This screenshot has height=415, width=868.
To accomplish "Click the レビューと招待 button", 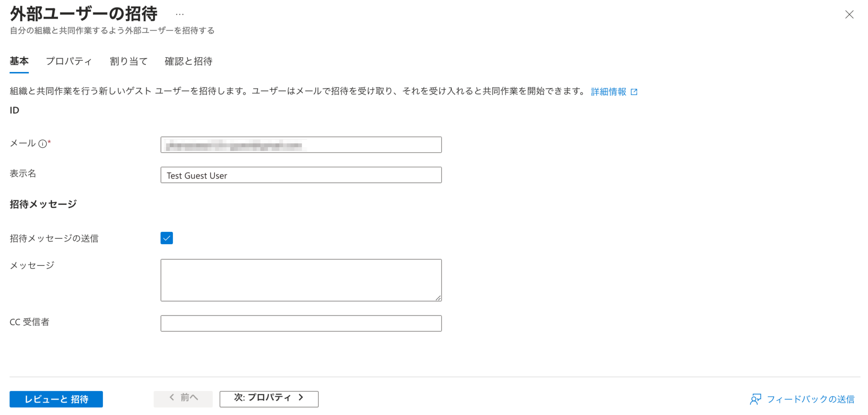I will point(56,398).
